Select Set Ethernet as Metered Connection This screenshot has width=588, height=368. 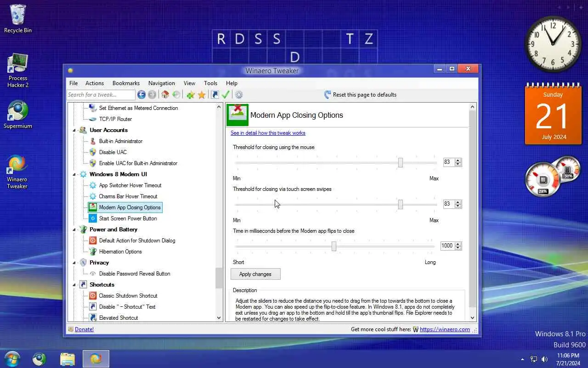(138, 108)
